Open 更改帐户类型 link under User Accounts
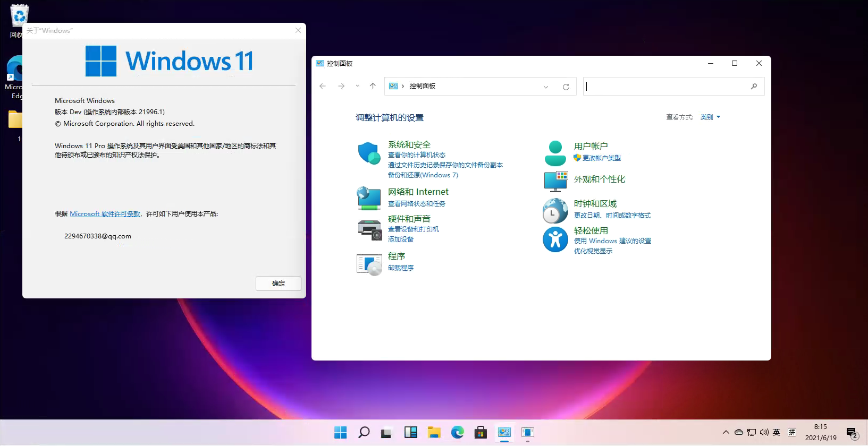868x446 pixels. pyautogui.click(x=601, y=158)
